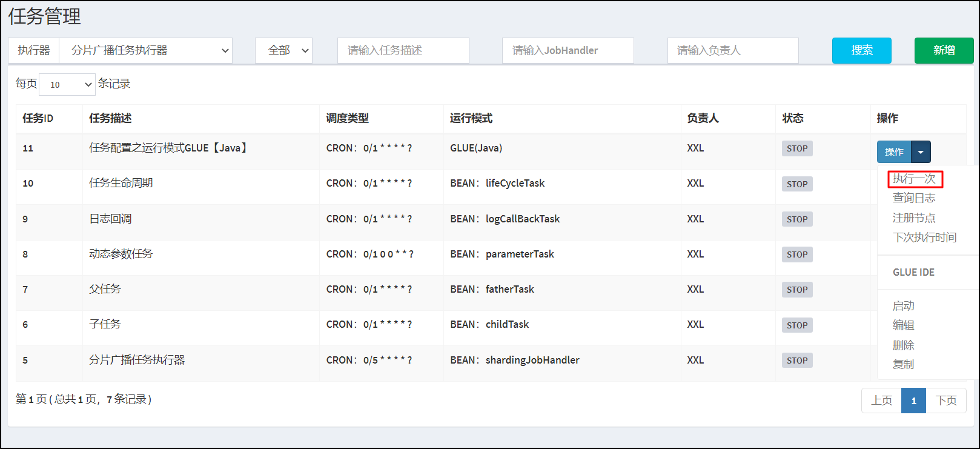
Task: Change the records per page dropdown
Action: (x=67, y=85)
